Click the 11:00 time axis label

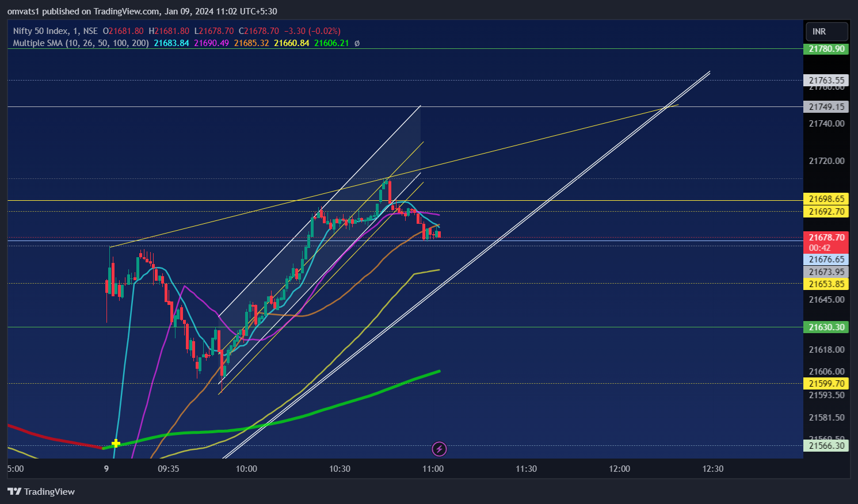tap(433, 469)
